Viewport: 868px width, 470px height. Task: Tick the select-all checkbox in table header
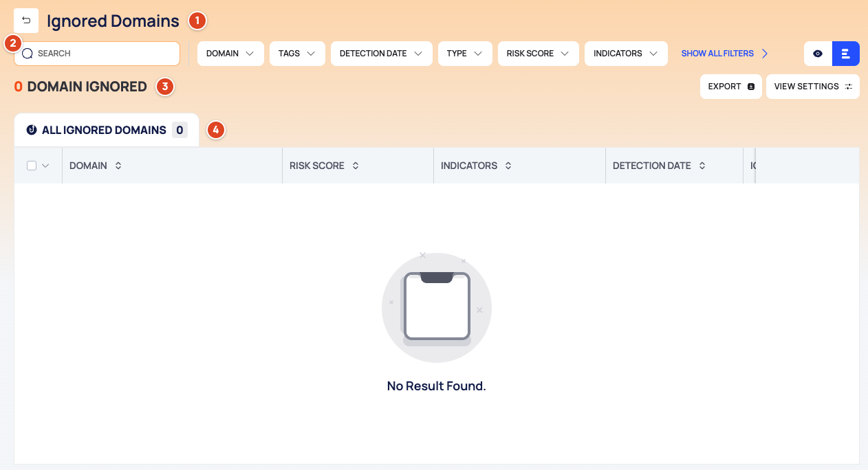point(32,166)
